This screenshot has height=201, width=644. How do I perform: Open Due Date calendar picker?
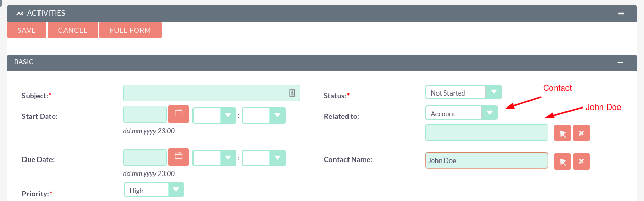pos(178,158)
